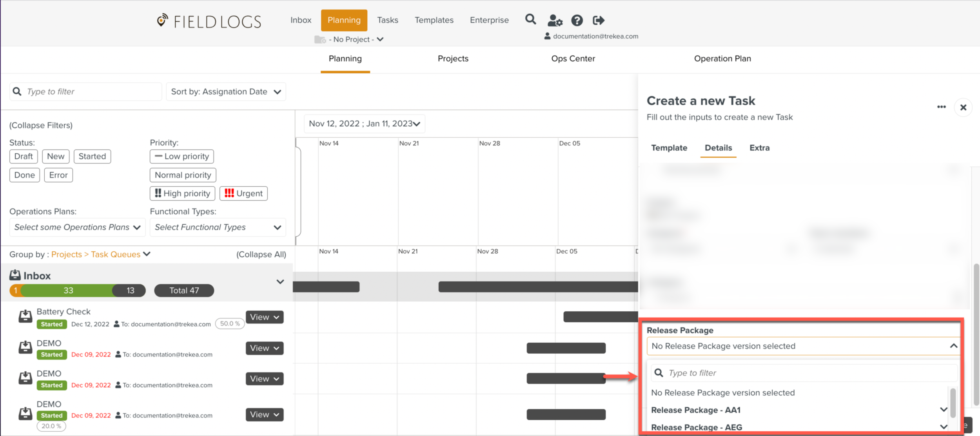Switch to the Ops Center tab

[573, 59]
